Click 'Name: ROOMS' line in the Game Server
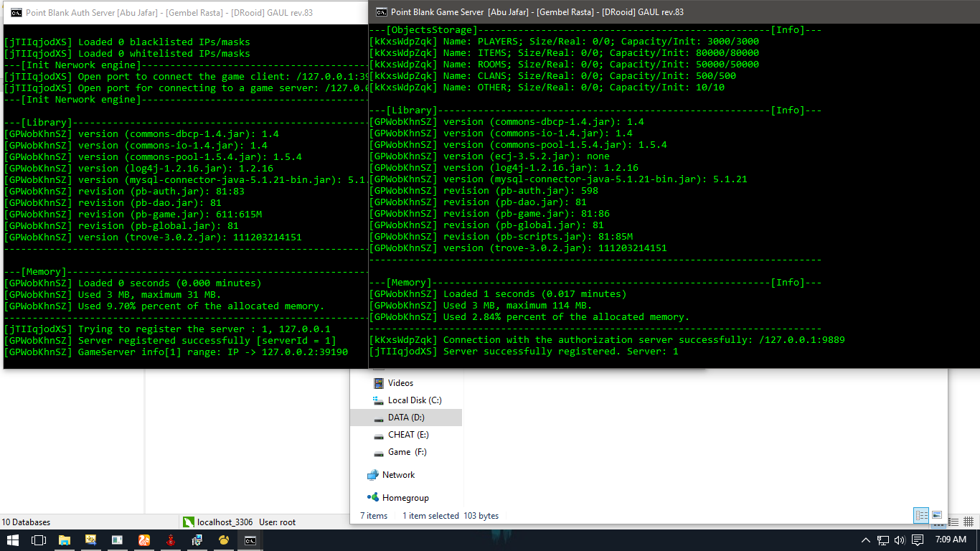Image resolution: width=980 pixels, height=551 pixels. (x=564, y=65)
